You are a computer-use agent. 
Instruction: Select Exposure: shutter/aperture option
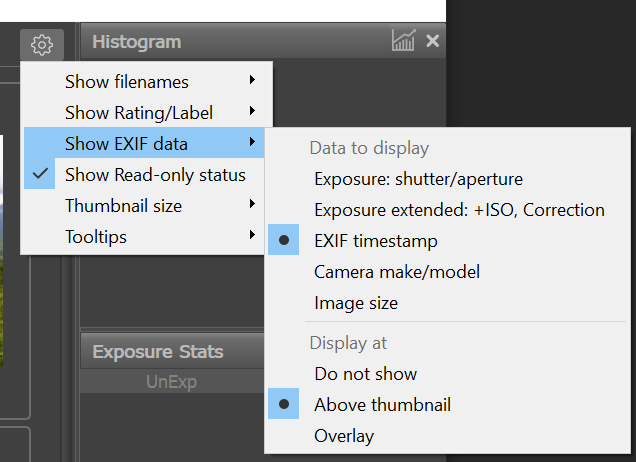(418, 180)
